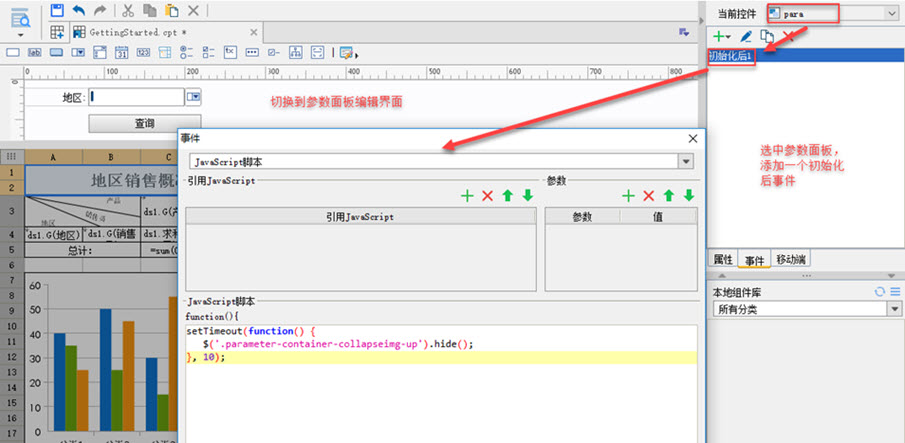Switch to the 移动端 tab
The image size is (905, 443).
(791, 260)
